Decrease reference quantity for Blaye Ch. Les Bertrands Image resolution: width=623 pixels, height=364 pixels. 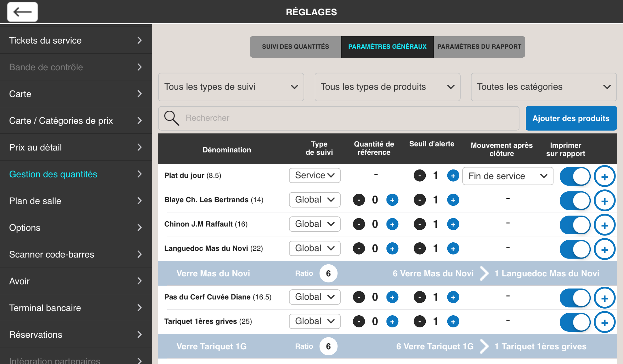(359, 200)
